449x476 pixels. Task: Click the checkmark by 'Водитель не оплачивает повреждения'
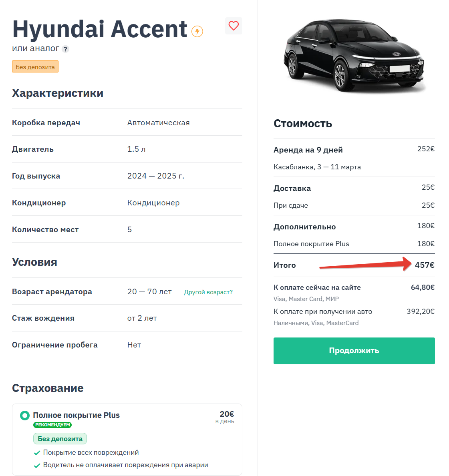tap(37, 465)
